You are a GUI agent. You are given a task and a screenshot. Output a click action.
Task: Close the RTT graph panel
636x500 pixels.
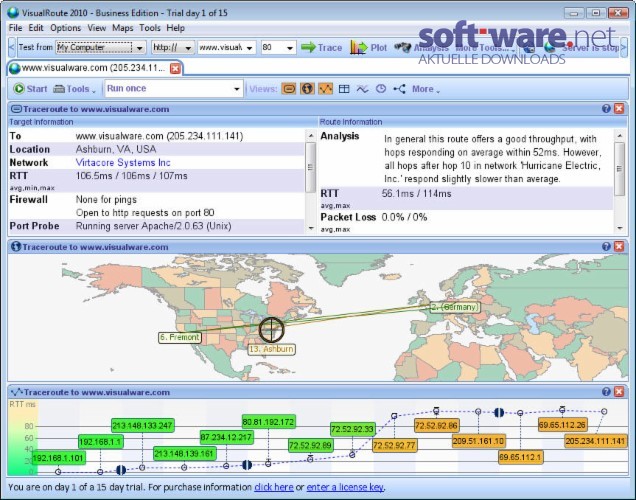pyautogui.click(x=619, y=391)
